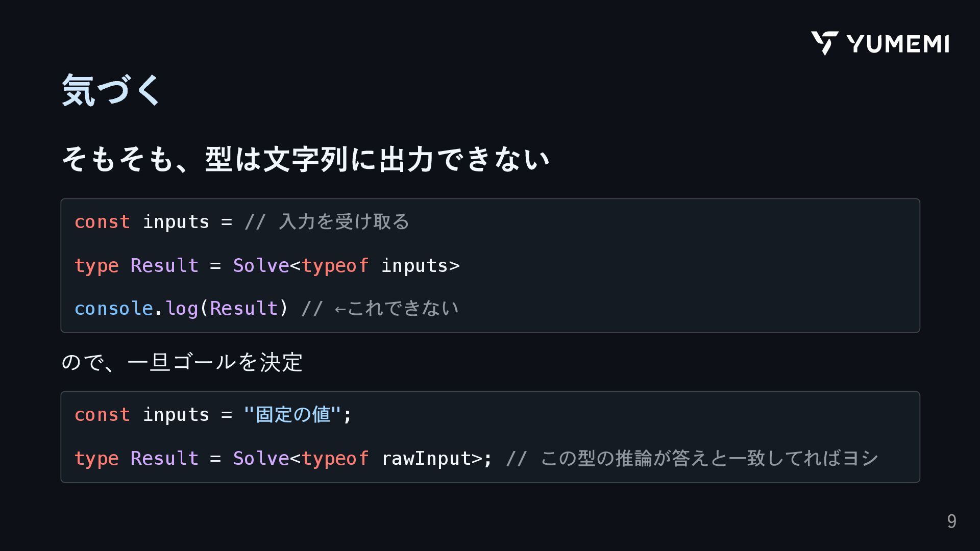Click the heading そもそも、型は文字列に出力できない
Viewport: 980px width, 551px height.
pyautogui.click(x=305, y=159)
